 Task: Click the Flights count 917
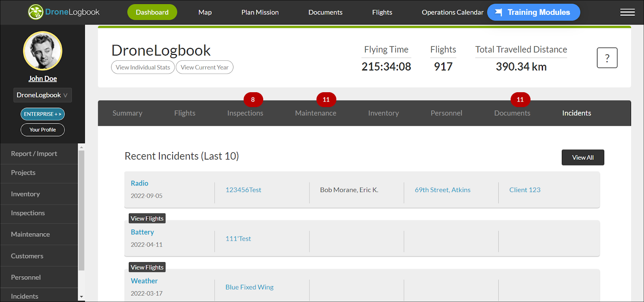click(x=443, y=66)
